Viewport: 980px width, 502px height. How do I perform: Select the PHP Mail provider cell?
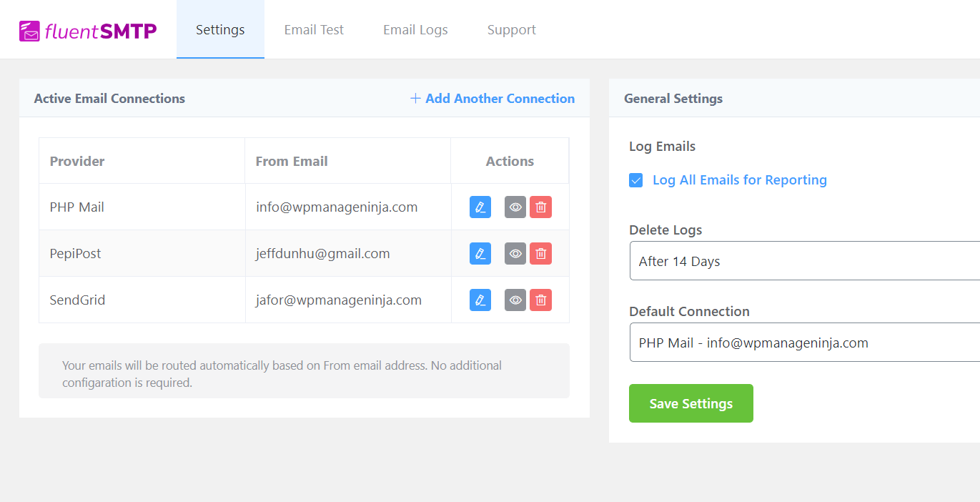142,207
